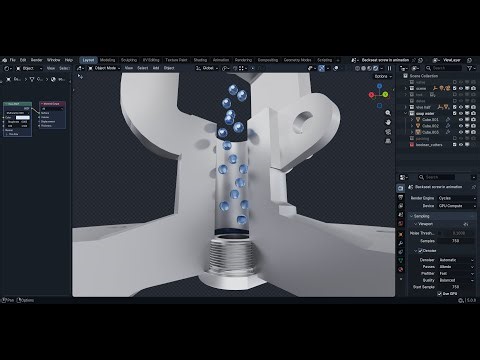Click the pan hand gizmo in viewport
Viewport: 480px width, 360px height.
388,122
